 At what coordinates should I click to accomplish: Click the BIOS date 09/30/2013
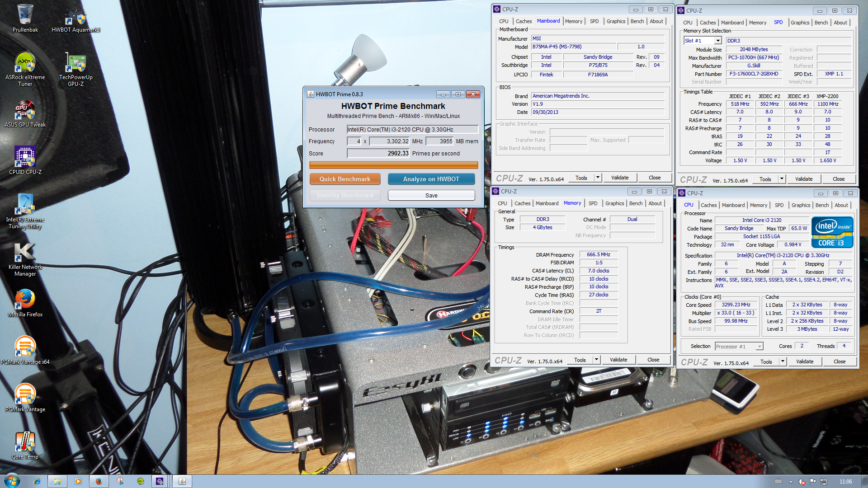click(598, 112)
